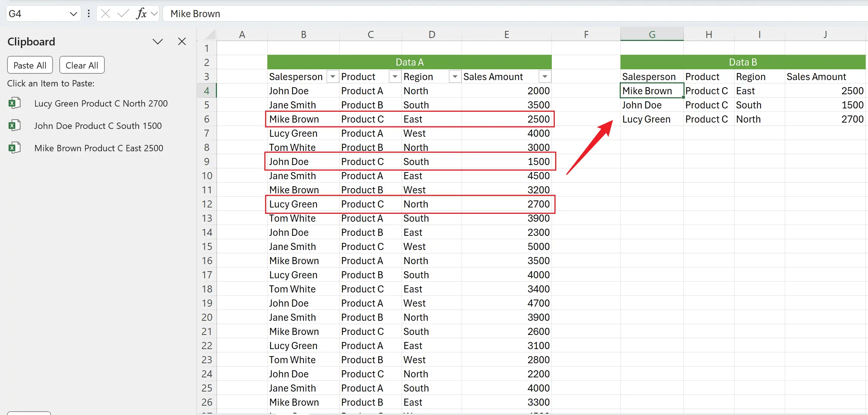Click the three-dot handle next to Name Box
The height and width of the screenshot is (415, 868).
(x=88, y=13)
